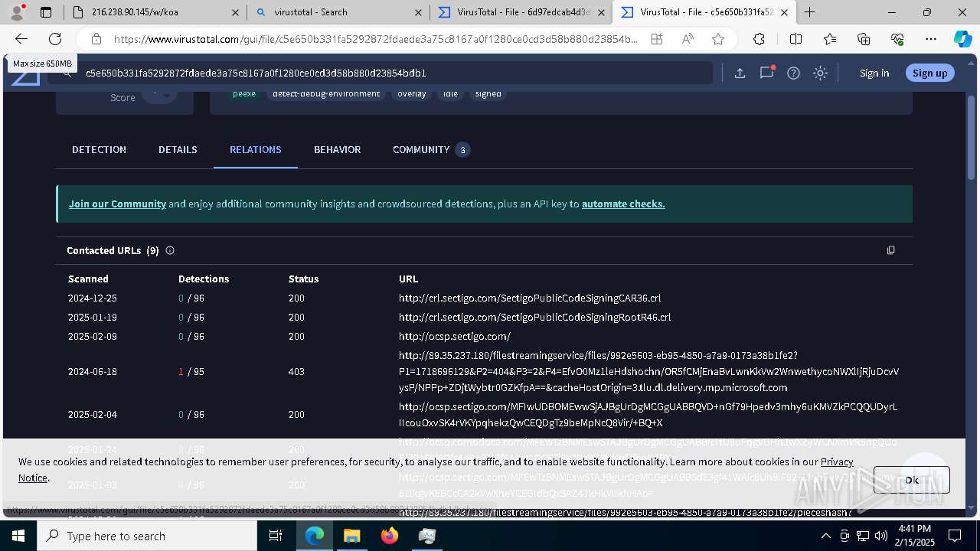Open the SectigoPublicCodeSigningRootR46.crl URL
This screenshot has width=980, height=551.
[x=534, y=317]
